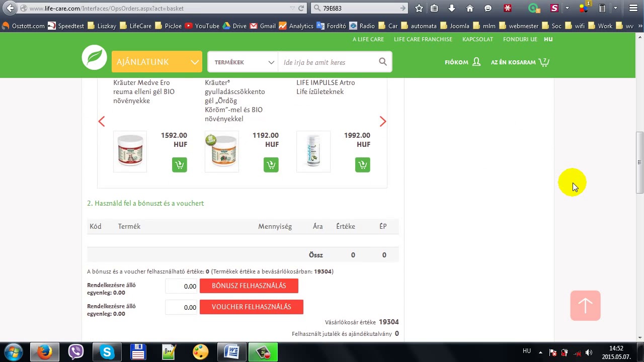Bookmark this page with the star icon
Image resolution: width=644 pixels, height=362 pixels.
click(x=419, y=8)
